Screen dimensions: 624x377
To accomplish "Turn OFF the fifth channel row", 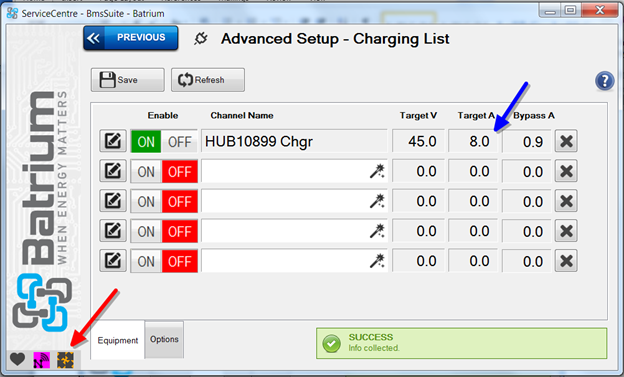I will pyautogui.click(x=180, y=262).
